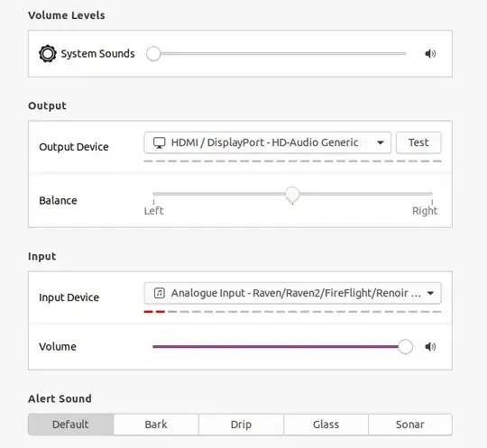487x448 pixels.
Task: Test the output device
Action: pyautogui.click(x=418, y=142)
